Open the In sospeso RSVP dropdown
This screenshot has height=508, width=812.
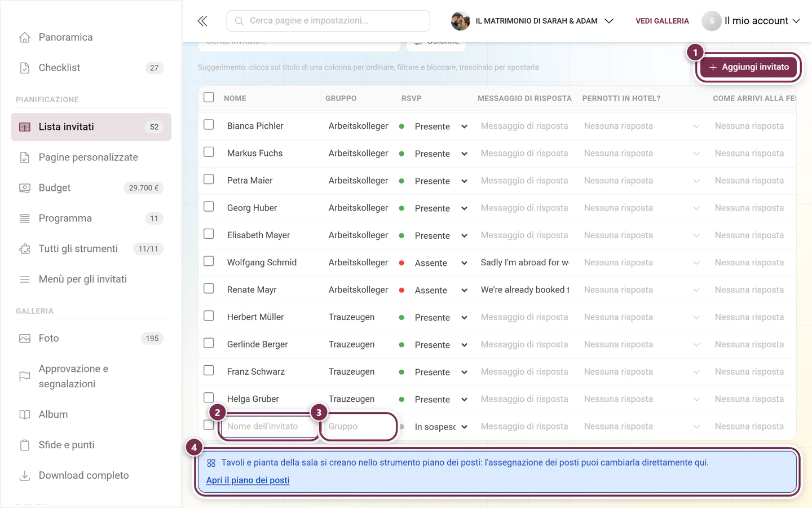point(441,427)
